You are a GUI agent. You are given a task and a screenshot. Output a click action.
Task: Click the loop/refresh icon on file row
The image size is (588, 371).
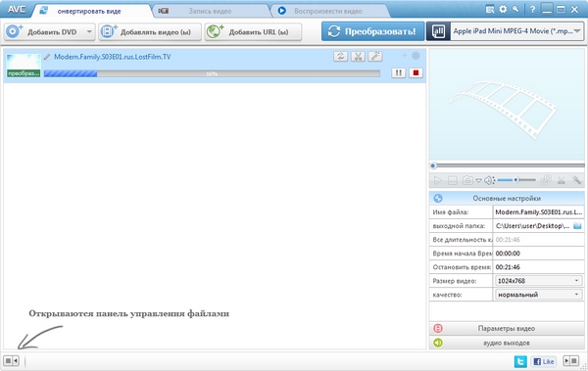[340, 57]
